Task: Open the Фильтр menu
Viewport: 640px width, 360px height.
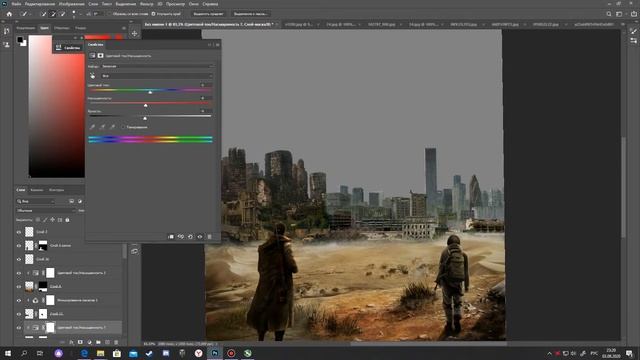Action: [x=147, y=4]
